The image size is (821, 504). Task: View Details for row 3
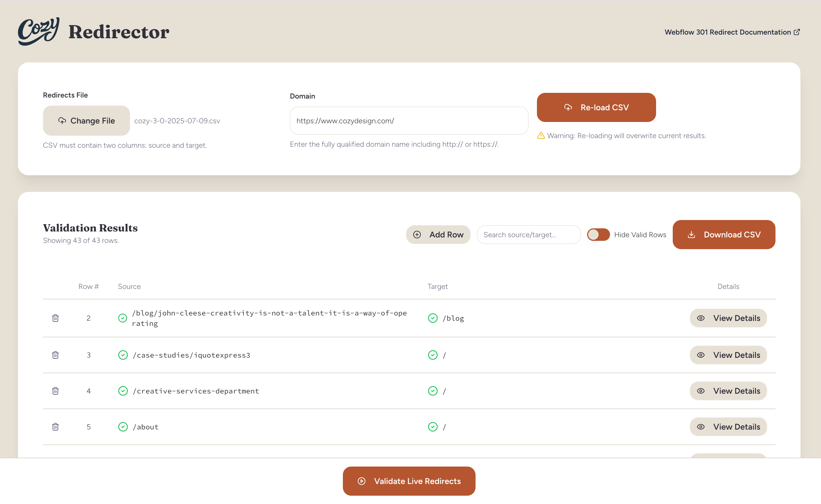point(728,355)
